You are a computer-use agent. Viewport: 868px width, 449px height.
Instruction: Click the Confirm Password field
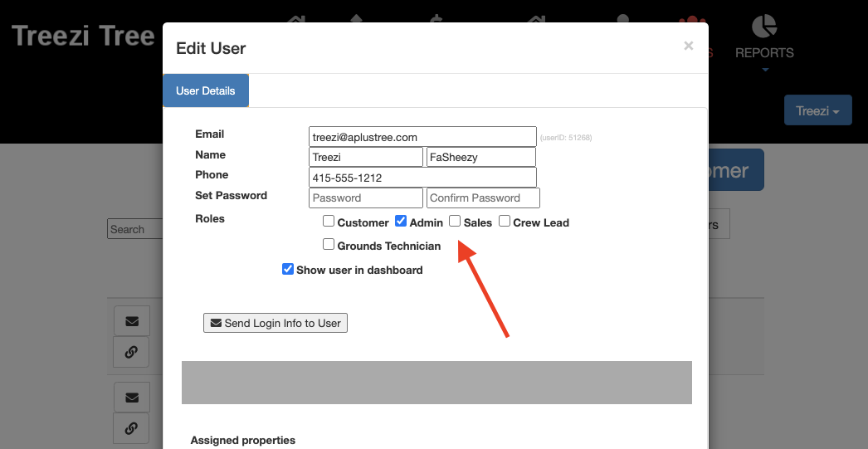point(483,198)
